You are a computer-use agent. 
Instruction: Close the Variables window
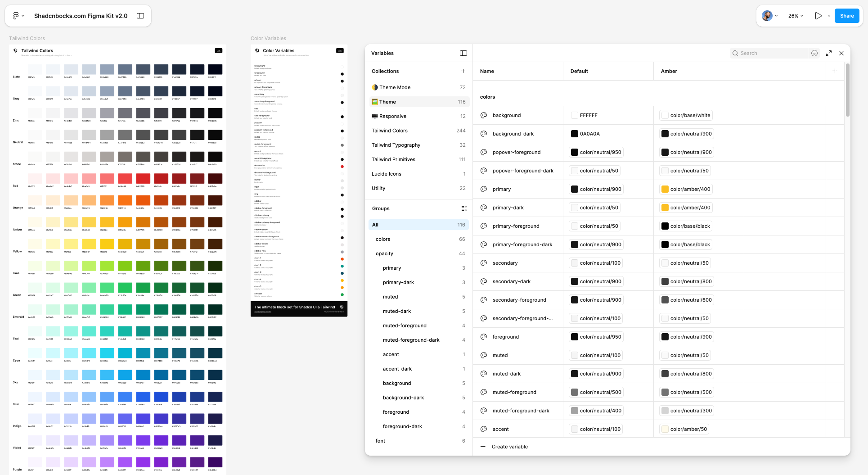point(841,53)
